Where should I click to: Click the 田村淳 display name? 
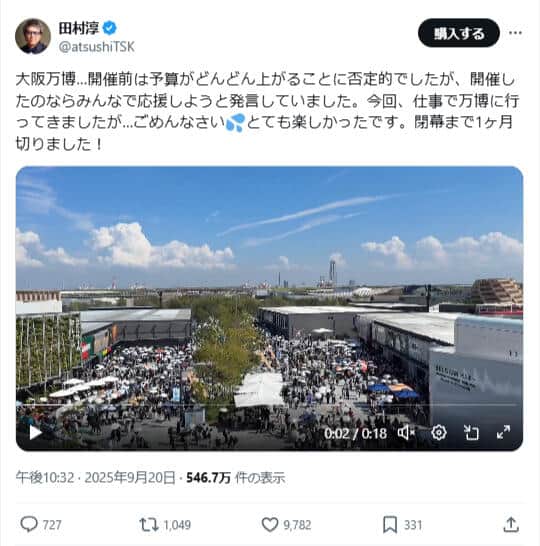click(x=79, y=28)
